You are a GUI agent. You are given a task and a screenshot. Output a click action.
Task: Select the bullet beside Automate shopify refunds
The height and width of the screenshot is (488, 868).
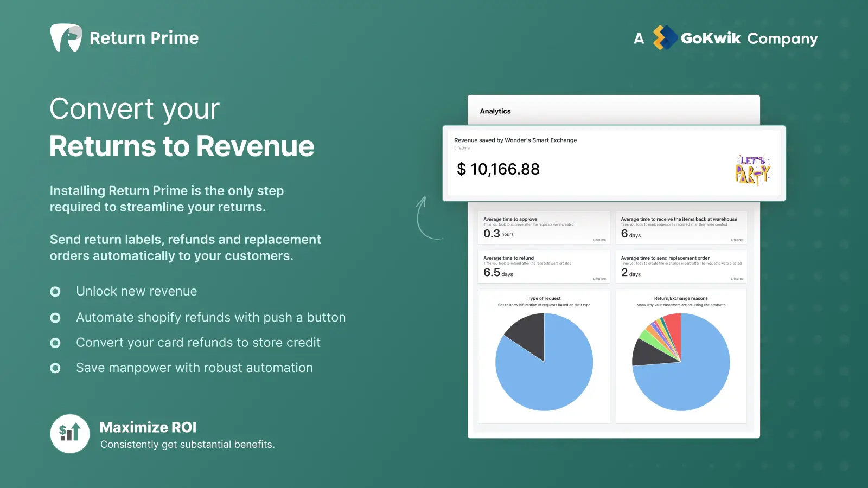point(55,318)
